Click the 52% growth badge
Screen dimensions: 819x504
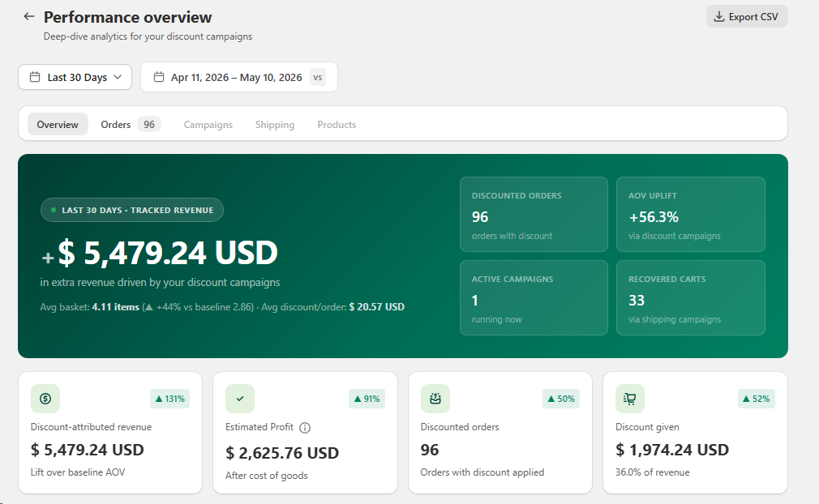click(756, 399)
